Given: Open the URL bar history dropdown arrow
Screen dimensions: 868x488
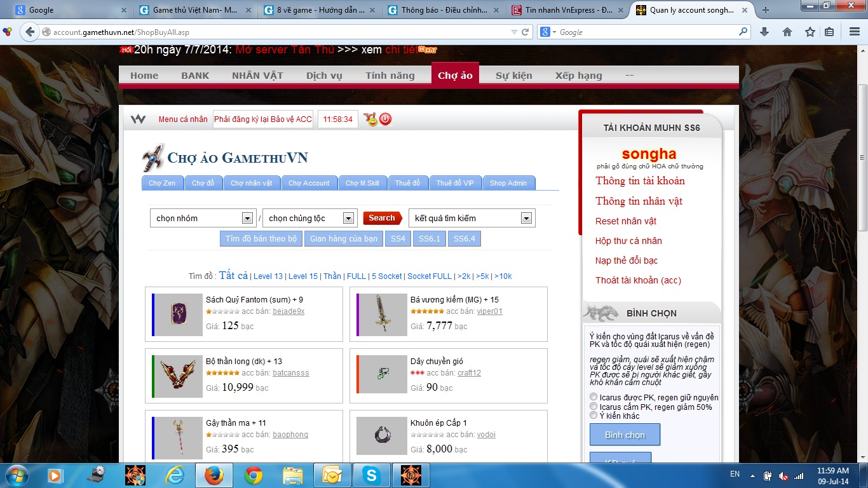Looking at the screenshot, I should pyautogui.click(x=514, y=32).
